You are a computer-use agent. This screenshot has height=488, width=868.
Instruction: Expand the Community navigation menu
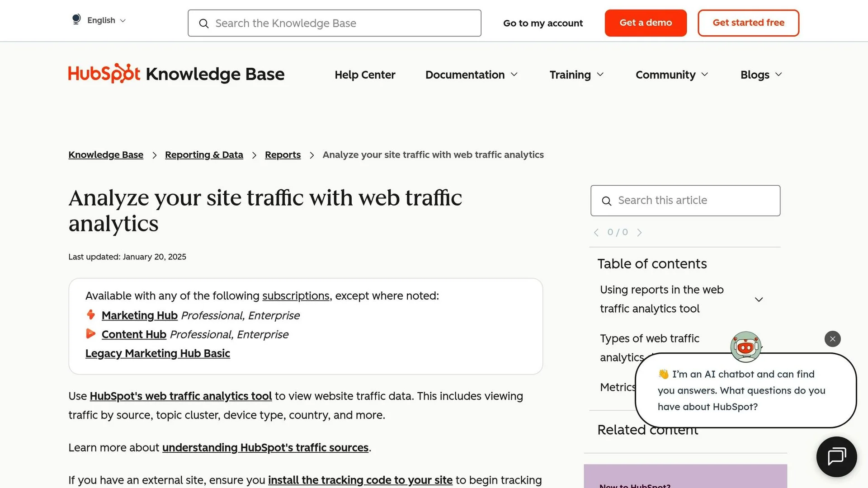671,75
